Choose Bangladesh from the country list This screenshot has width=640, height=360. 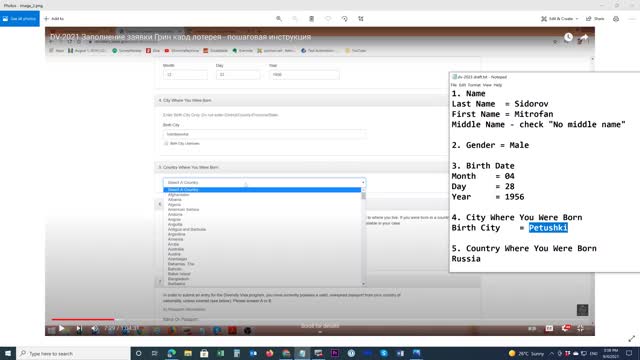[x=178, y=279]
